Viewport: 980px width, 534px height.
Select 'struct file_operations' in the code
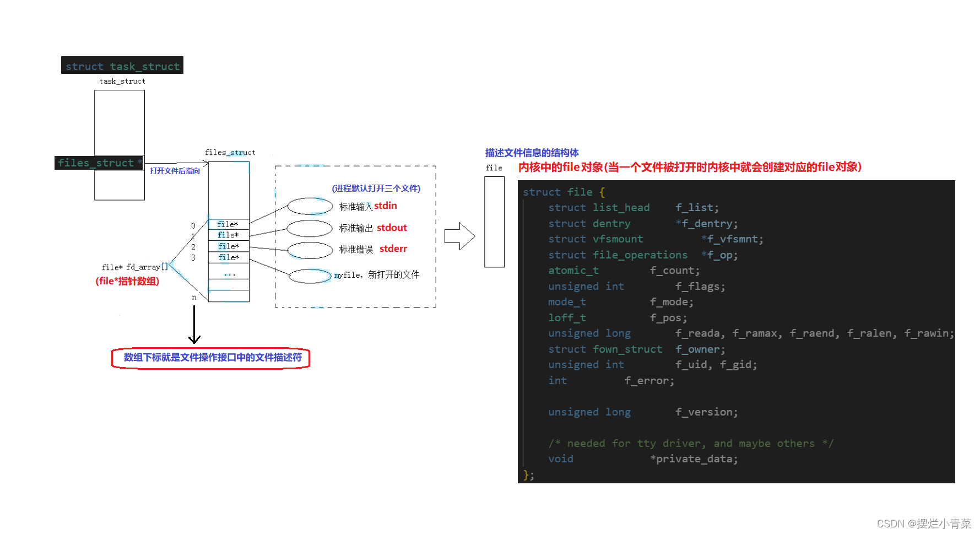618,255
